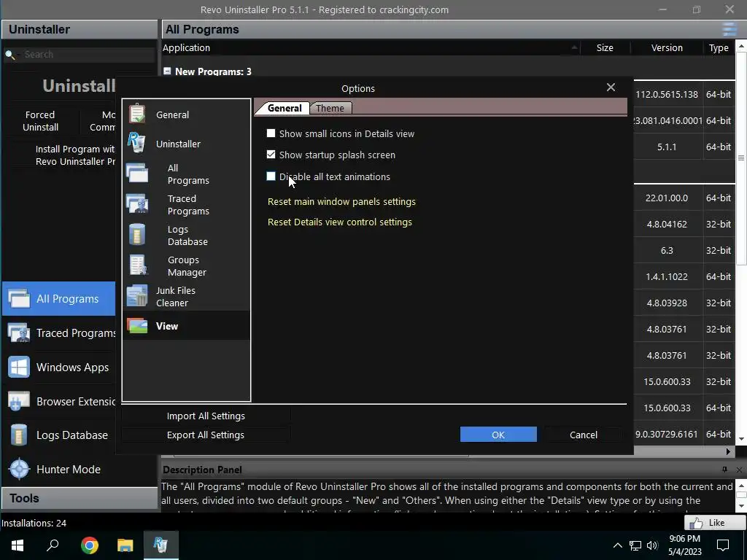747x560 pixels.
Task: Open volume control in system tray
Action: point(653,545)
